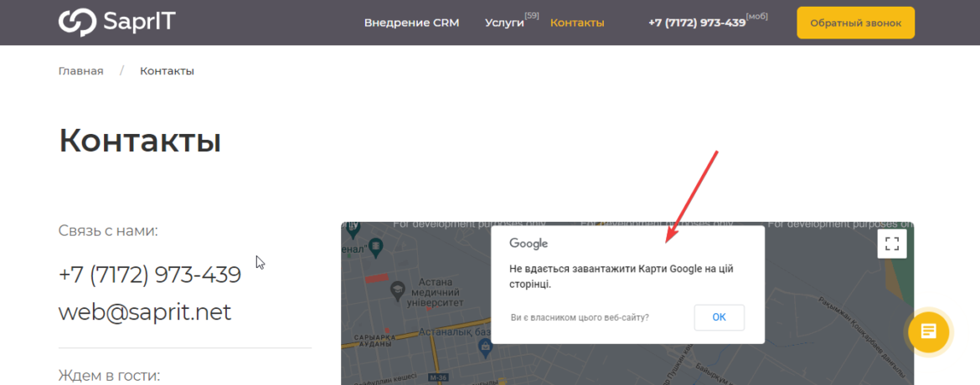Open the yellow floating chat widget

928,332
